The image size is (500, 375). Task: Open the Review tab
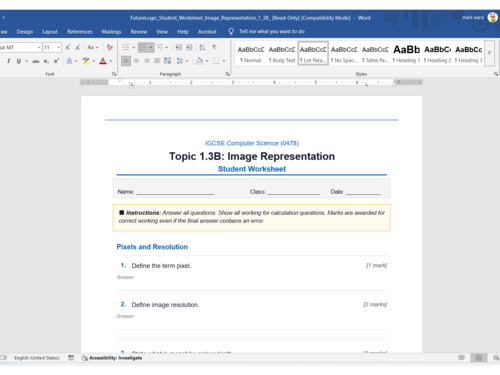[139, 32]
